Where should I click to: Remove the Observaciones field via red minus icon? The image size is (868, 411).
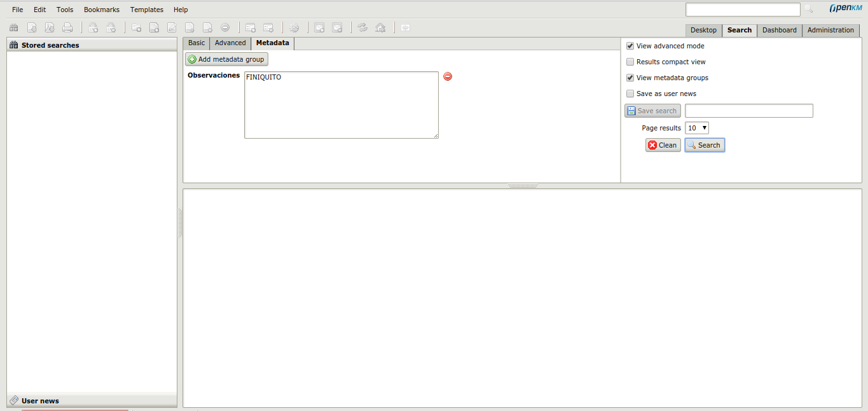(x=447, y=76)
